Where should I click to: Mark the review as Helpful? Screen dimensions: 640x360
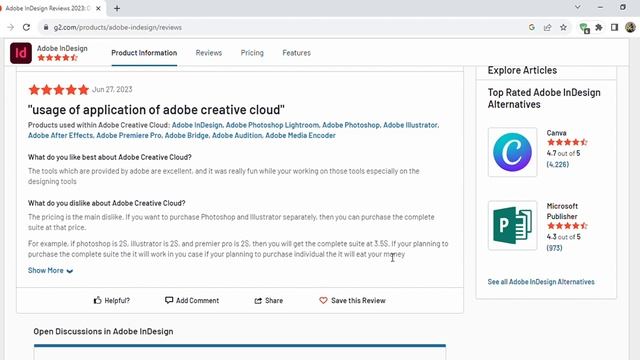coord(111,300)
